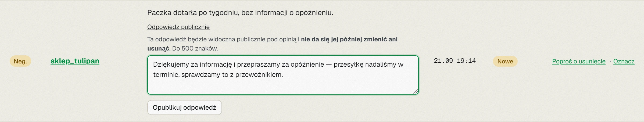Click the 21.09 19:14 timestamp
The height and width of the screenshot is (122, 644).
455,61
